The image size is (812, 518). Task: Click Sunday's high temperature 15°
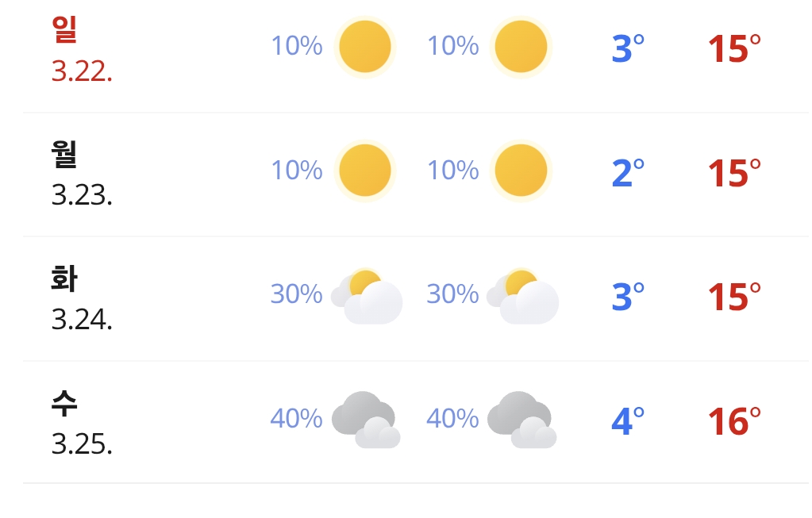(733, 49)
